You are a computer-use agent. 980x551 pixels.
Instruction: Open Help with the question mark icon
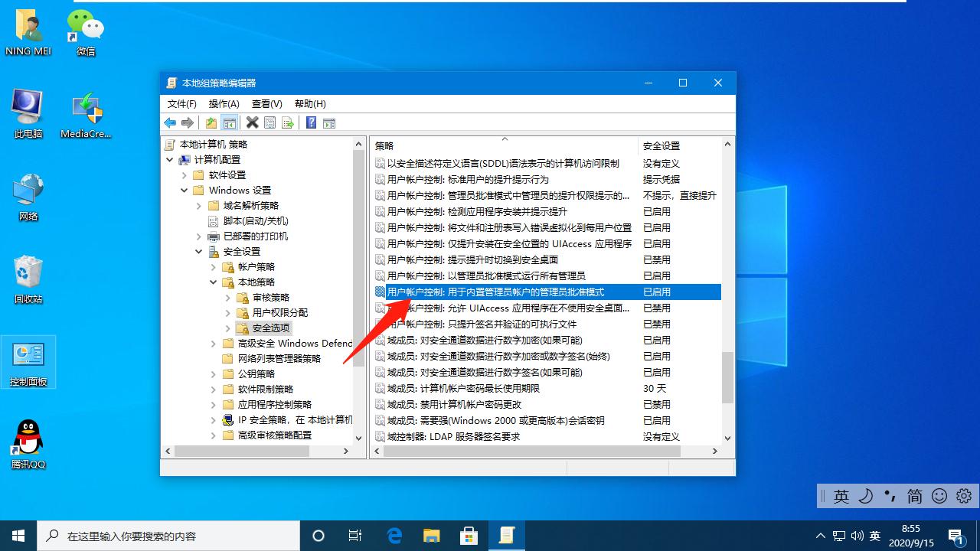(x=311, y=122)
